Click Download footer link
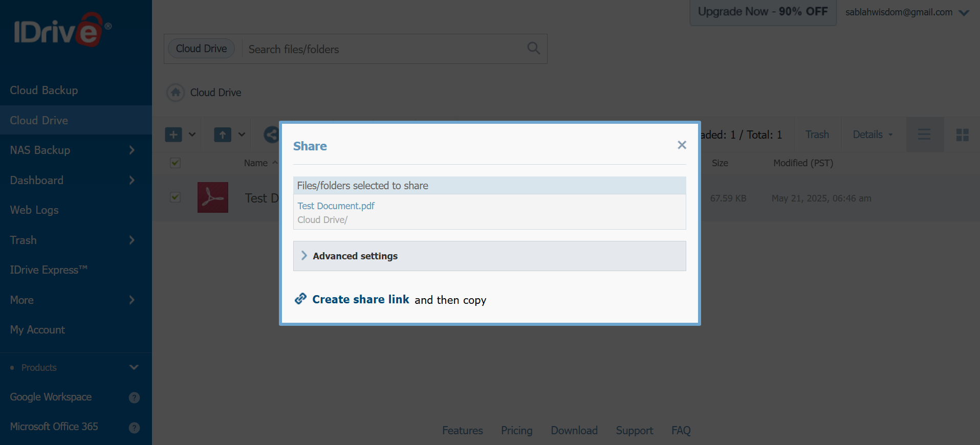 pyautogui.click(x=574, y=431)
